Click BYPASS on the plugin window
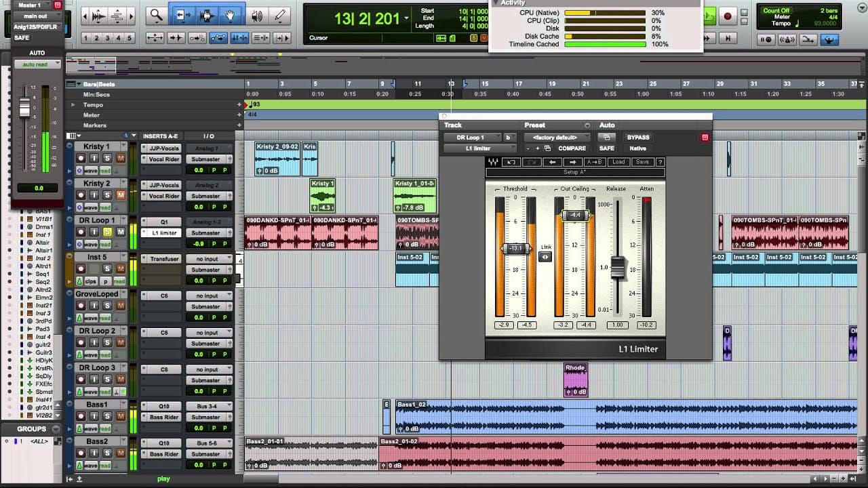The image size is (868, 488). coord(637,138)
